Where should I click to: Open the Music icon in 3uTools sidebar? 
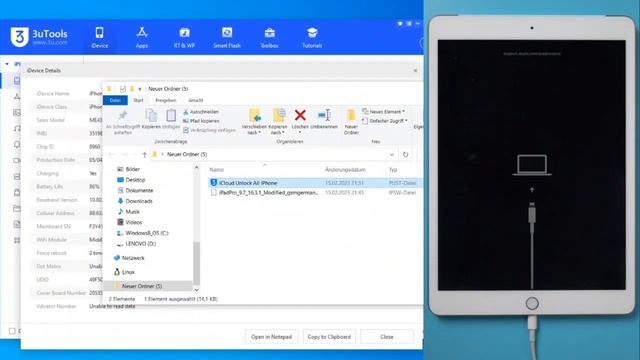tap(17, 129)
